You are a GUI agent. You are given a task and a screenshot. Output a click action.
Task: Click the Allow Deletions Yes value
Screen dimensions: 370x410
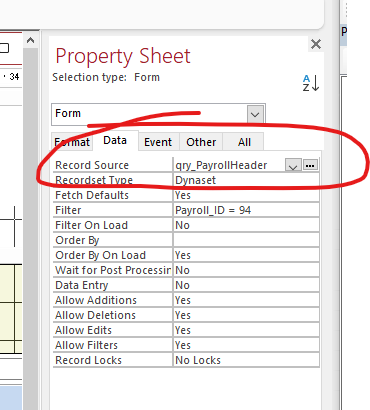(x=246, y=315)
